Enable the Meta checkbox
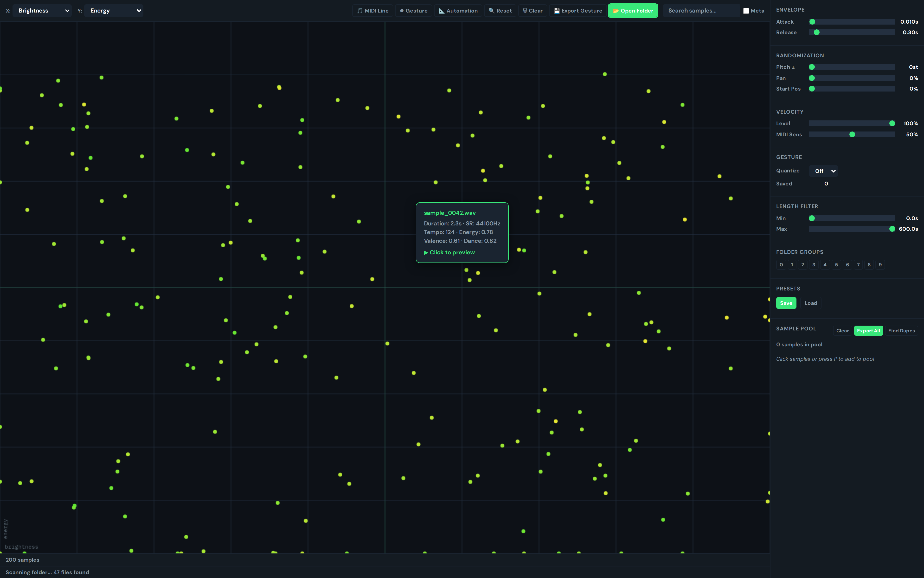This screenshot has width=924, height=578. click(746, 11)
